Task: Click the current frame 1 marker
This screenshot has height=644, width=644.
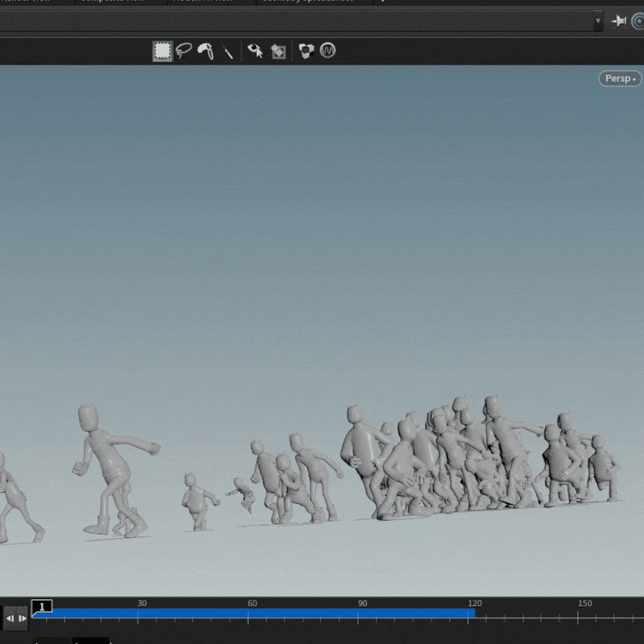Action: point(42,607)
